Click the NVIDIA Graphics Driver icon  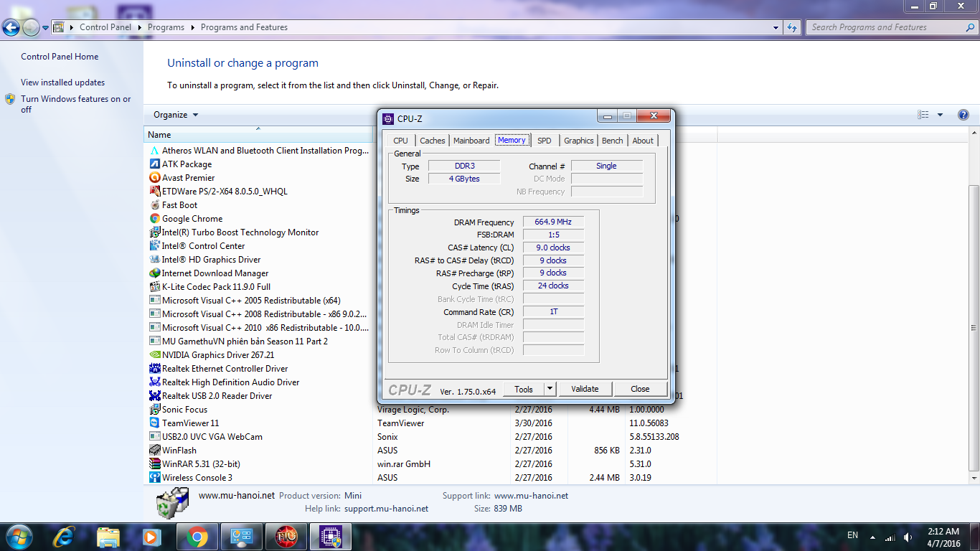tap(154, 355)
